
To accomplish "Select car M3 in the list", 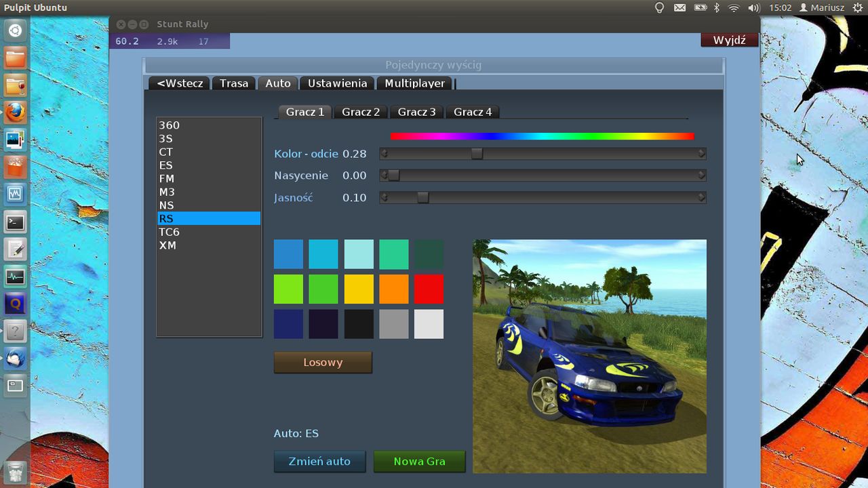I will (x=209, y=192).
